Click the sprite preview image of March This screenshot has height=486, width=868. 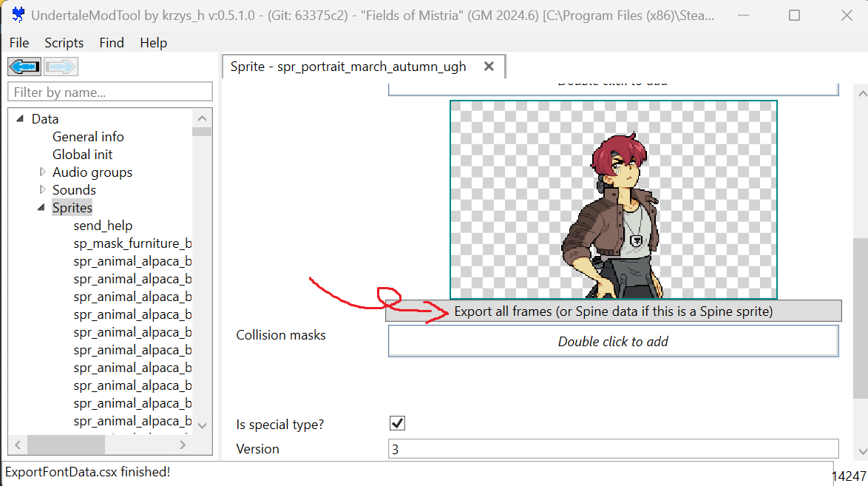pyautogui.click(x=614, y=200)
